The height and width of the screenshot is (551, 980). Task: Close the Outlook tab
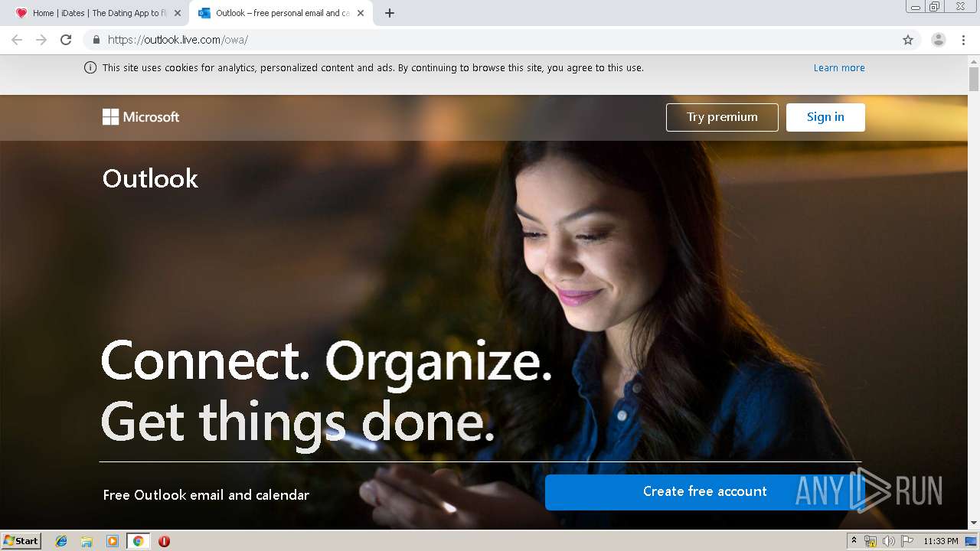(x=361, y=13)
